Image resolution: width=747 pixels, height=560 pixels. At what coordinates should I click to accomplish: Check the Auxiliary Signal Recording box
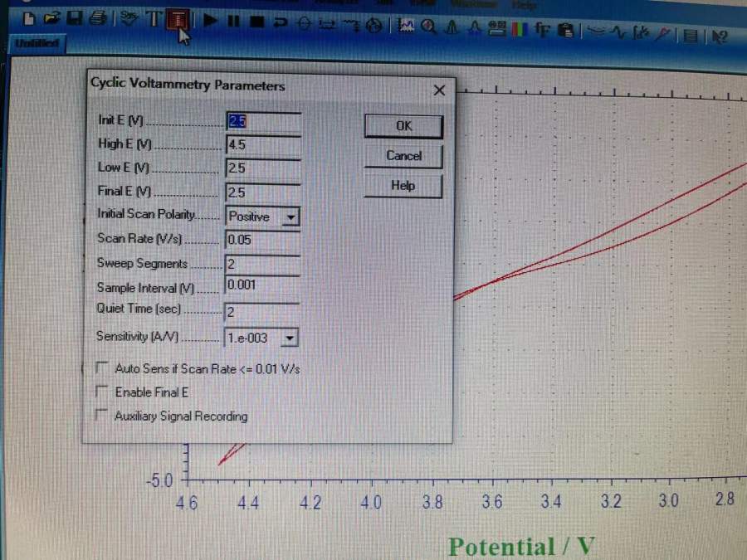pos(103,416)
